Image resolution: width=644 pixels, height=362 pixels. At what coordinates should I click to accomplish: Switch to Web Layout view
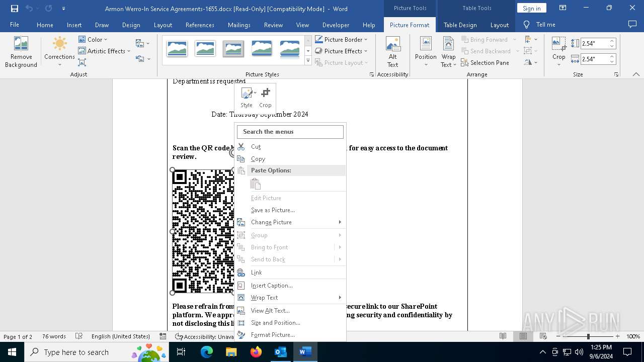[543, 336]
